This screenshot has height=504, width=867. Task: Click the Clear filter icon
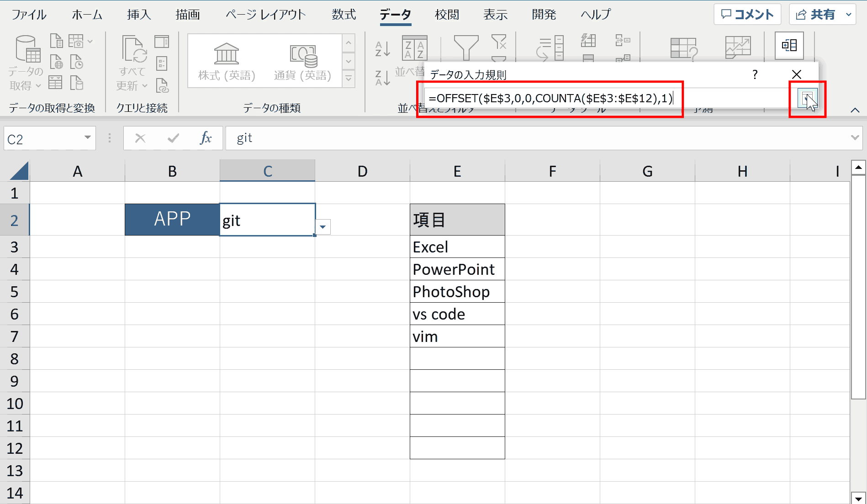click(x=499, y=42)
